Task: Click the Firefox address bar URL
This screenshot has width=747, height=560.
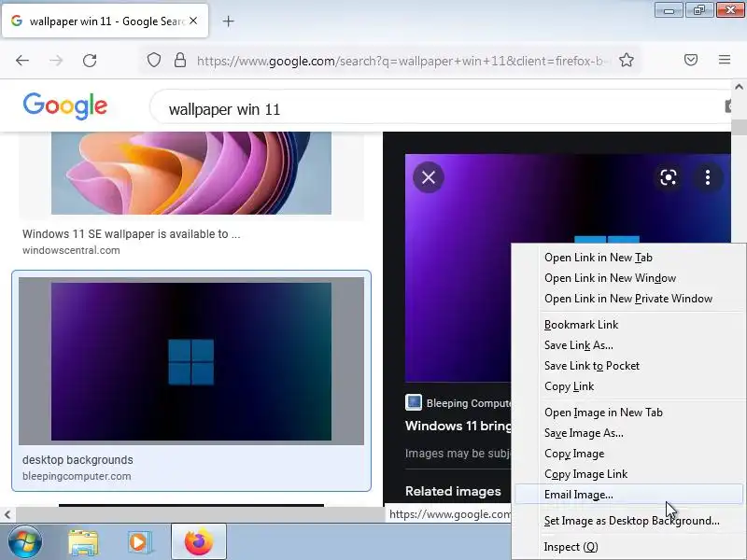Action: coord(402,61)
